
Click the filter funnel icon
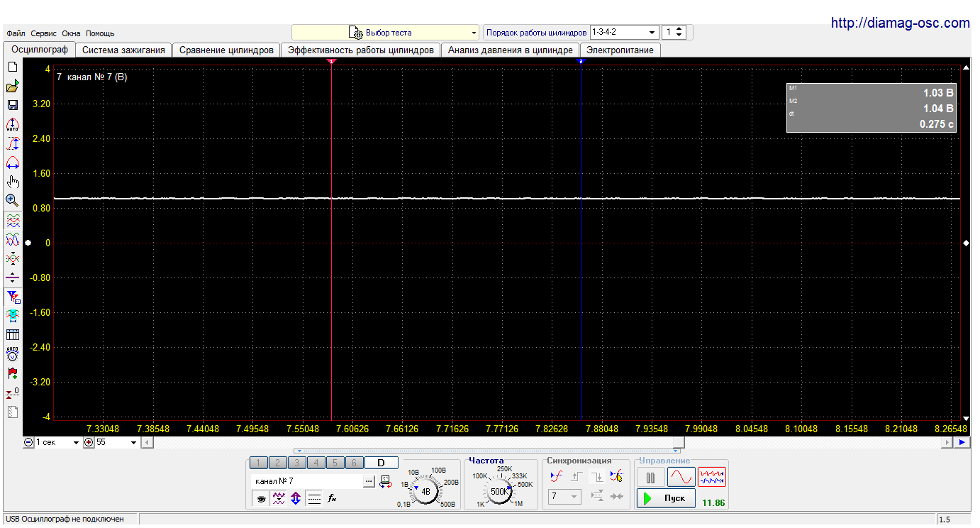tap(12, 297)
